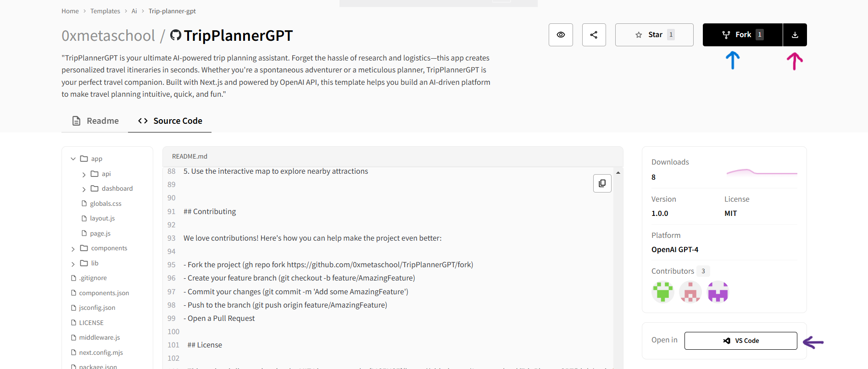This screenshot has width=868, height=369.
Task: Expand the components folder
Action: coord(73,248)
